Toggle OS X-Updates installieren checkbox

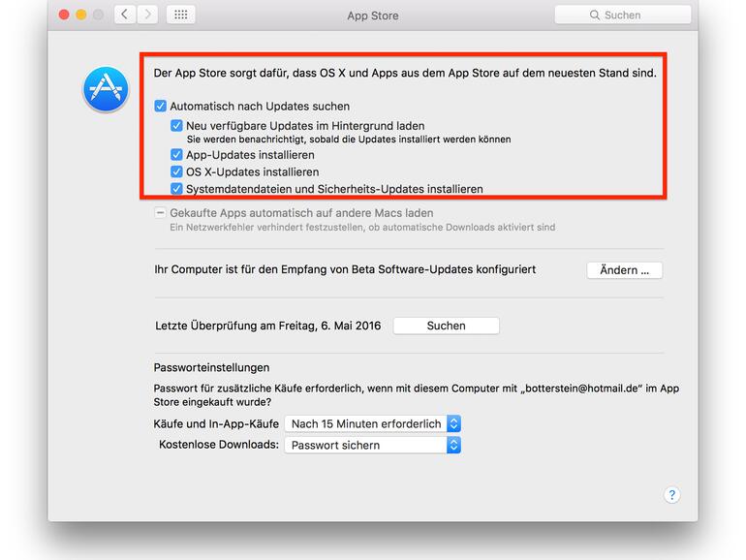(176, 171)
